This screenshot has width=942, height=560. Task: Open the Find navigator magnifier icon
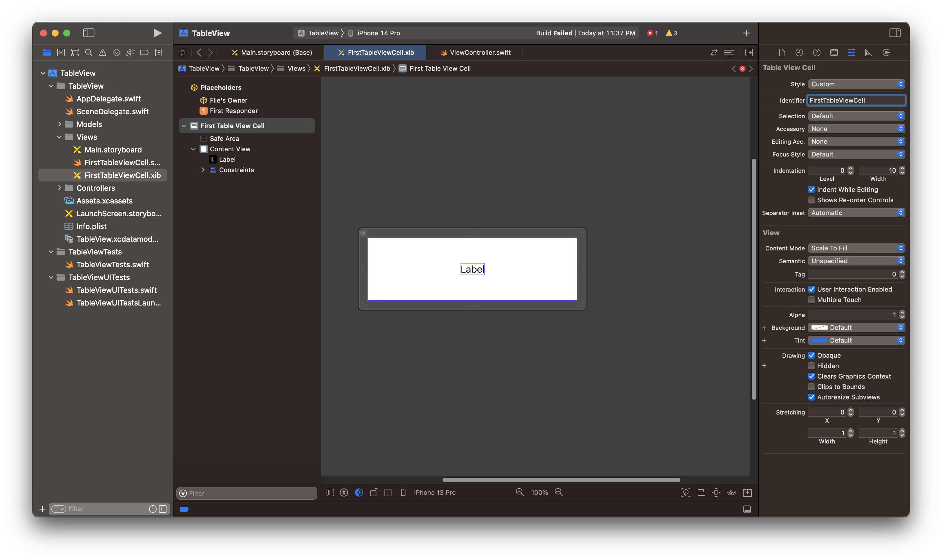pos(89,52)
